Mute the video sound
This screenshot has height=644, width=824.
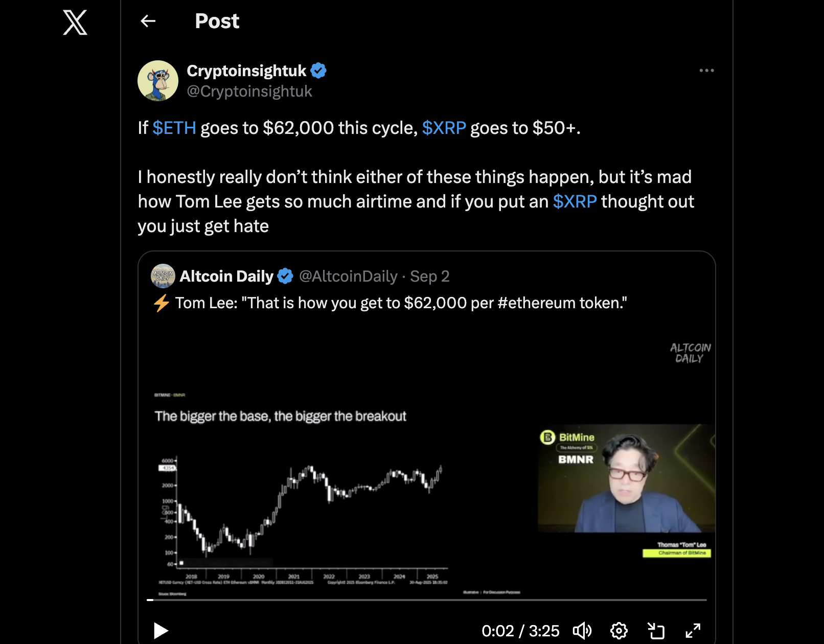click(582, 631)
